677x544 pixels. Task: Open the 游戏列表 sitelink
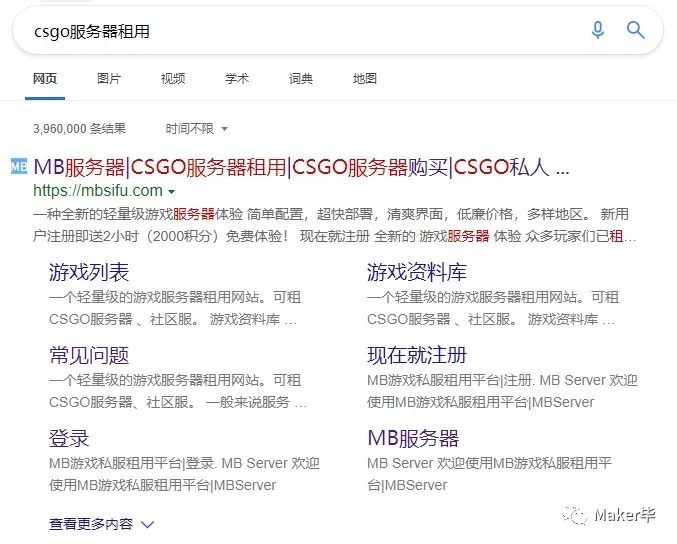(x=89, y=272)
